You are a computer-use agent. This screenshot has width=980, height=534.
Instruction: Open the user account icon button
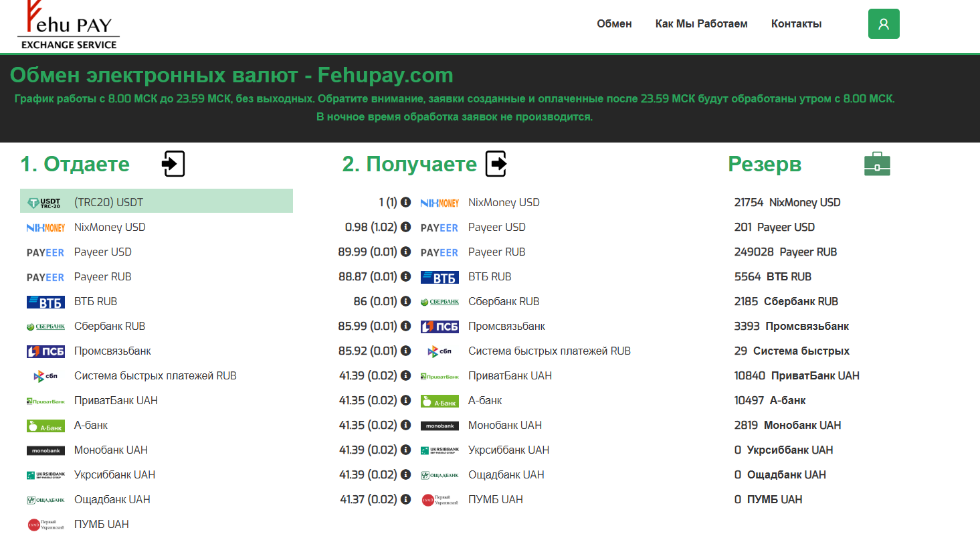click(884, 23)
